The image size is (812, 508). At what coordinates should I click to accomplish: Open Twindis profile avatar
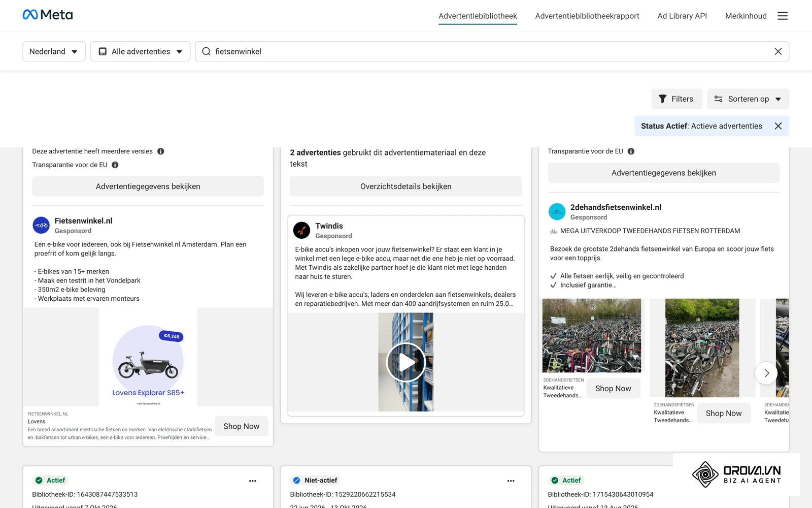[301, 230]
